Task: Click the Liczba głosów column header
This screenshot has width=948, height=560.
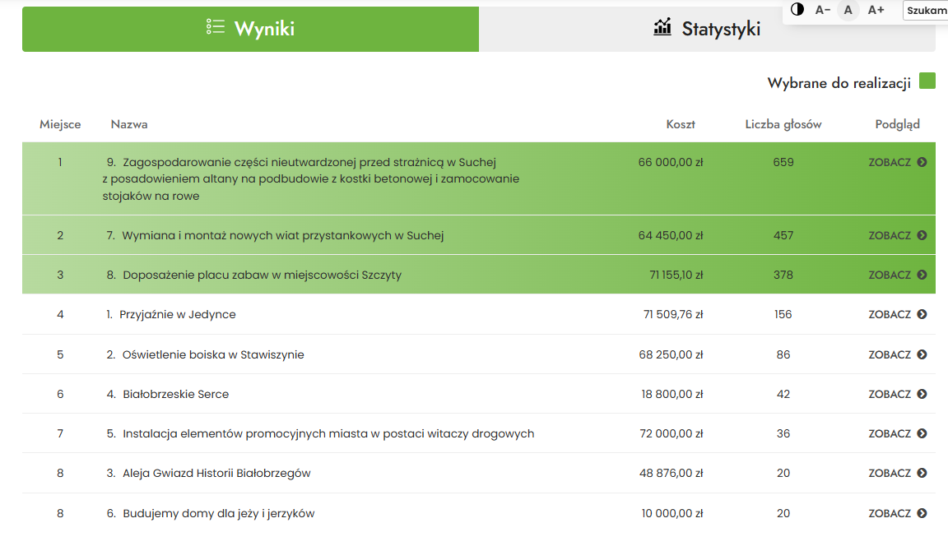Action: (x=783, y=124)
